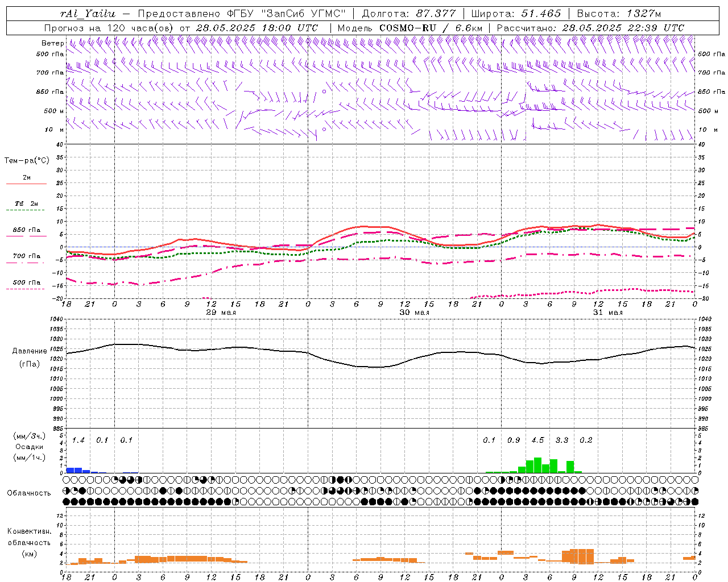
Task: Click the Долгота: 87.377 field
Action: point(409,14)
